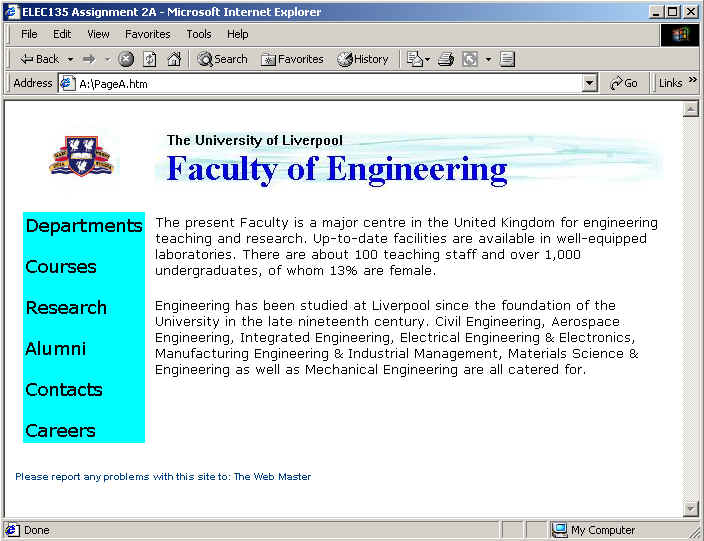Click the Forward arrow button
This screenshot has height=541, width=704.
click(x=89, y=59)
